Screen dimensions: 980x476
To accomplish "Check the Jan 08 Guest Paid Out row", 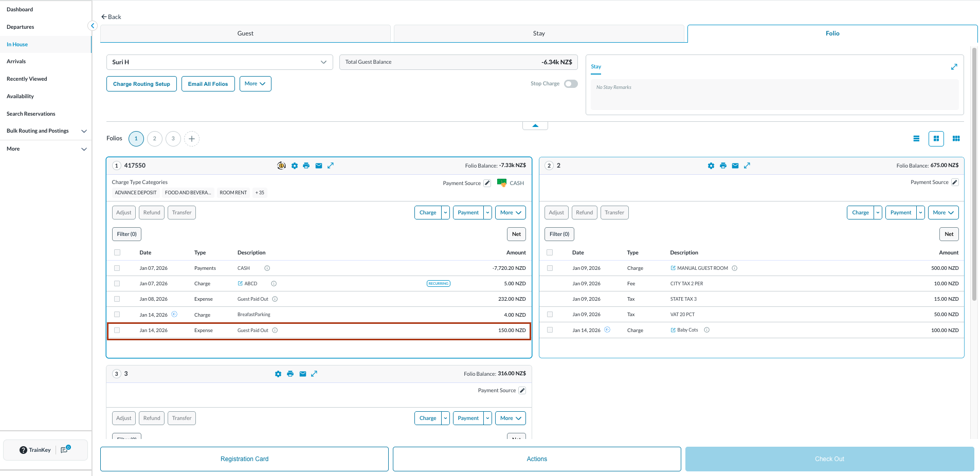I will point(117,299).
